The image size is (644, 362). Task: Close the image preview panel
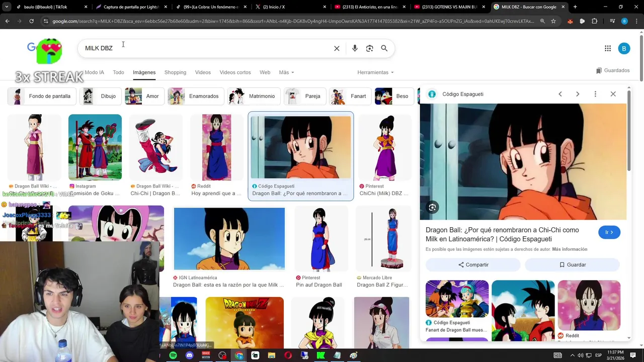[x=613, y=94]
